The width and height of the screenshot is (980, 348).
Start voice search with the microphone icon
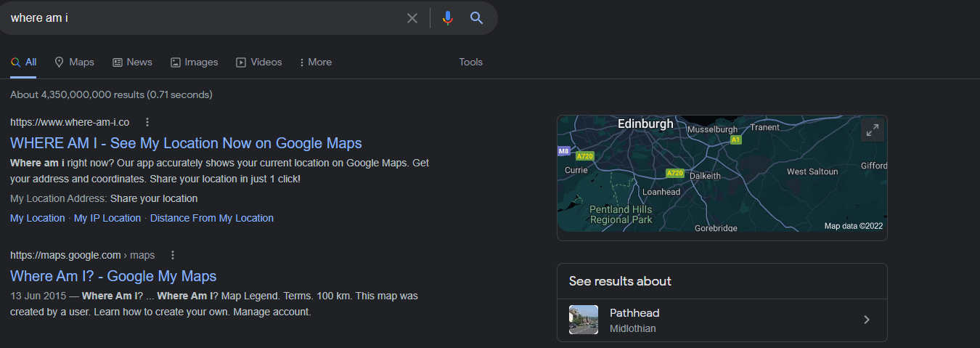click(x=447, y=18)
